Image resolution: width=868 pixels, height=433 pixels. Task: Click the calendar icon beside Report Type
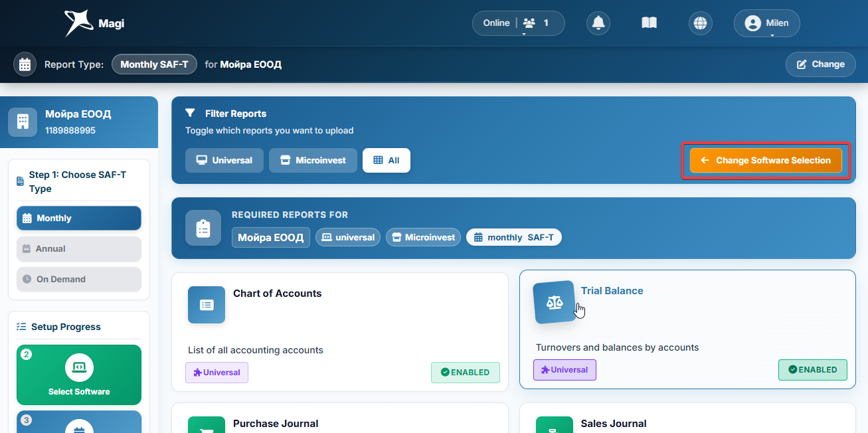pos(25,64)
